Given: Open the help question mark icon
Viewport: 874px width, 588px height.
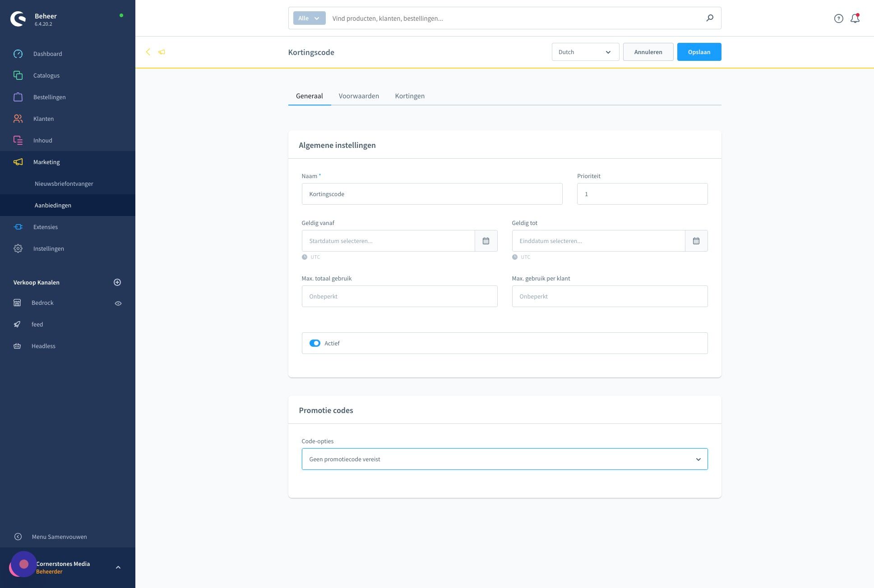Looking at the screenshot, I should [x=838, y=18].
